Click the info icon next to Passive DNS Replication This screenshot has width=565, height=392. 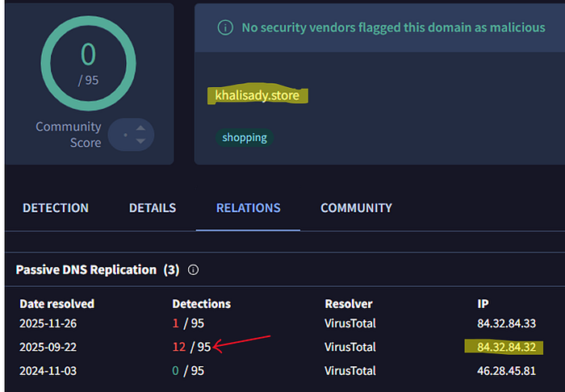[x=193, y=269]
